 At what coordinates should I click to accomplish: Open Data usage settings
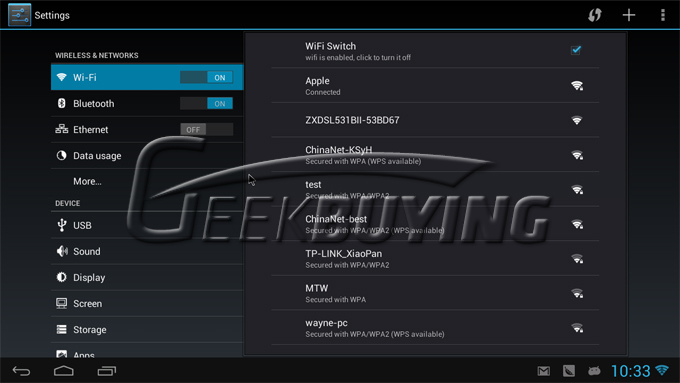(x=147, y=156)
